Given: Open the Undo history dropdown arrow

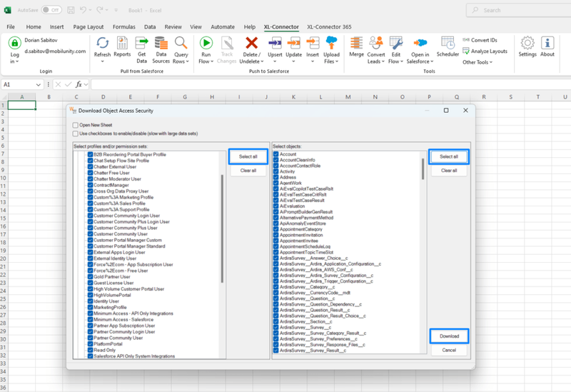Looking at the screenshot, I should (90, 10).
